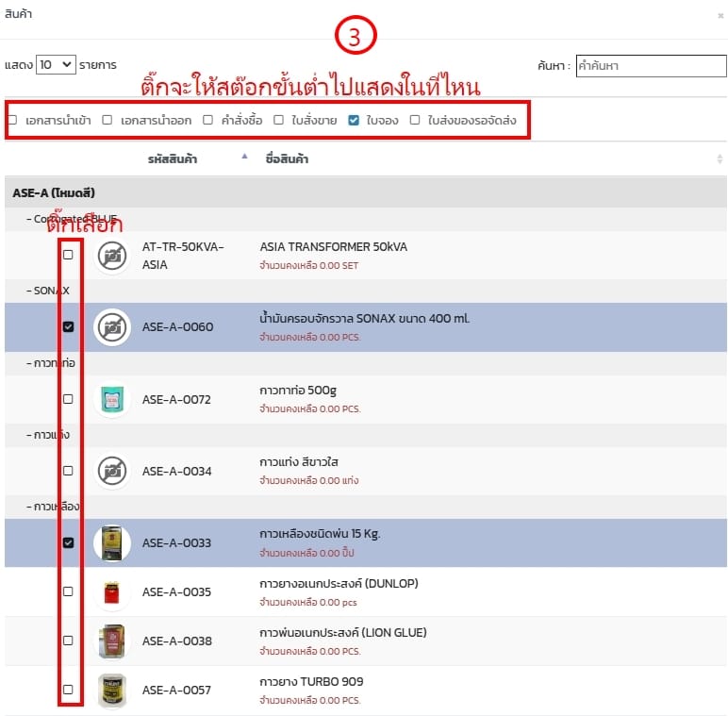Click the no-image icon for AT-TR-50KVA-ASIA
728x716 pixels.
(x=112, y=256)
